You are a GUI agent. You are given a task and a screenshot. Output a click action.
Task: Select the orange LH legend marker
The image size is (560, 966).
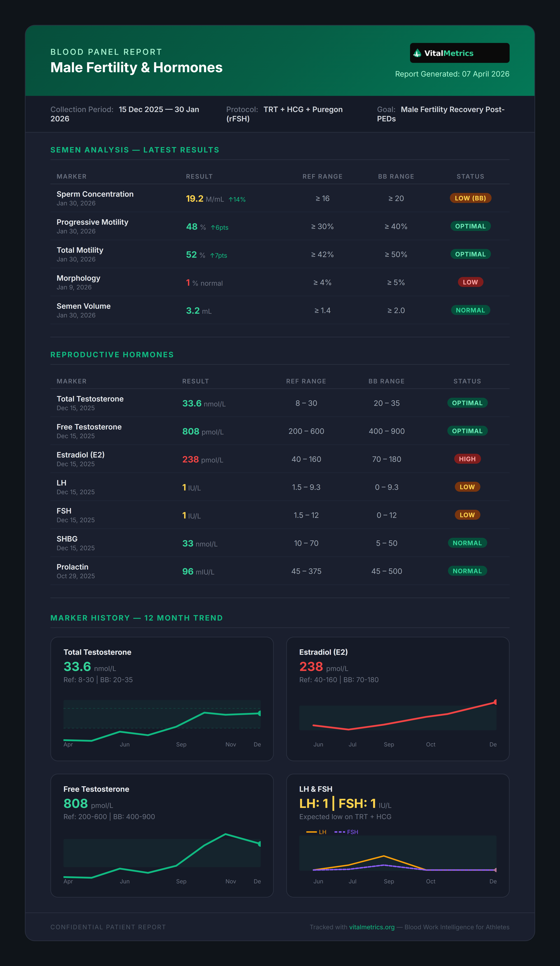coord(311,832)
